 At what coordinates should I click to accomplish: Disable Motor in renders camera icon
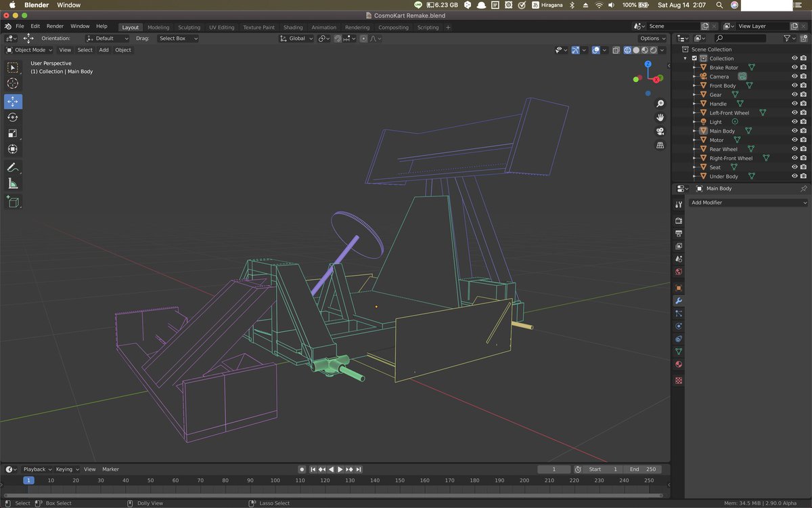pyautogui.click(x=803, y=140)
